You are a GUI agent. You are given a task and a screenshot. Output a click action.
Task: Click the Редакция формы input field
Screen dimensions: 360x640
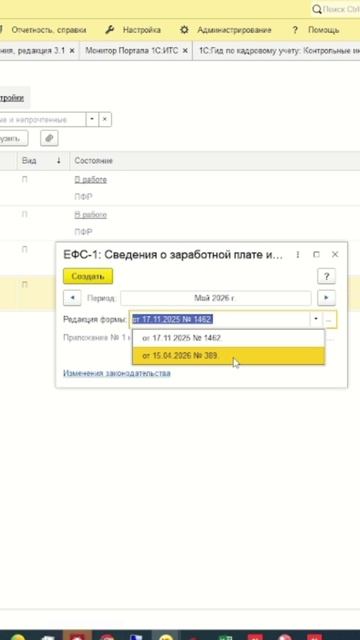pyautogui.click(x=220, y=320)
